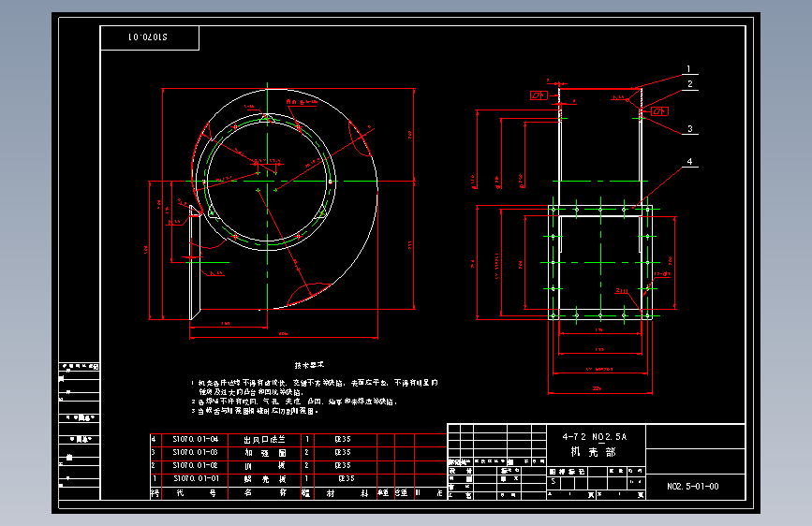
Task: Click drawing number NO2.5-01-00
Action: pos(693,486)
